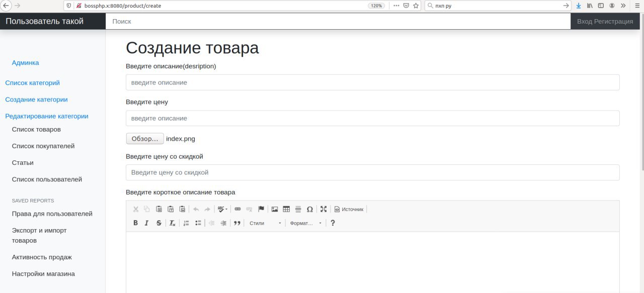Screen dimensions: 644x293
Task: Click Paste from Word icon
Action: tap(182, 209)
